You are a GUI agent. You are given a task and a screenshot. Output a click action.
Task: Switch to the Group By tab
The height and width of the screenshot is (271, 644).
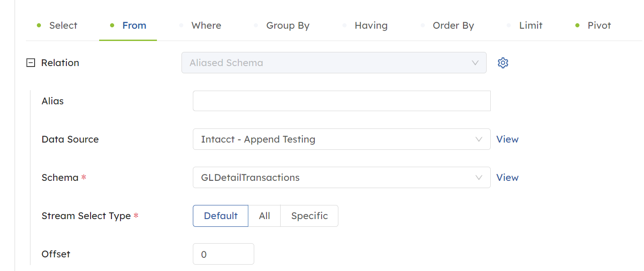click(x=287, y=26)
